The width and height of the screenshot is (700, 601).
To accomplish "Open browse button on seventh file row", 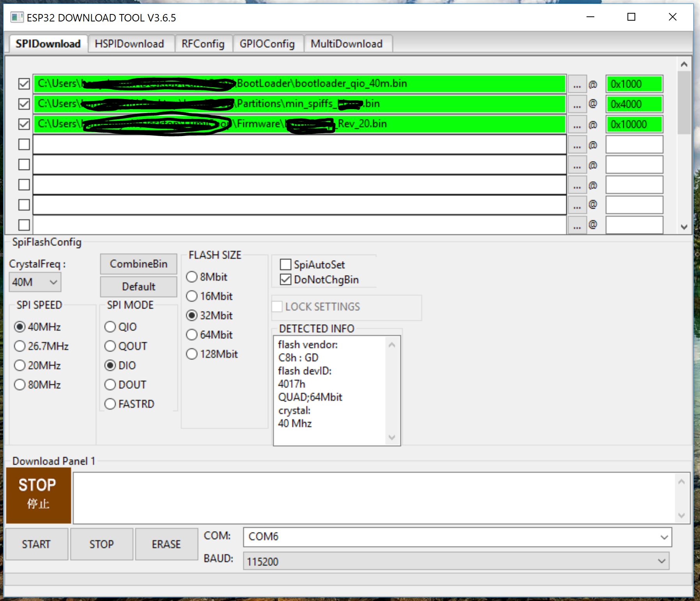I will [x=577, y=205].
